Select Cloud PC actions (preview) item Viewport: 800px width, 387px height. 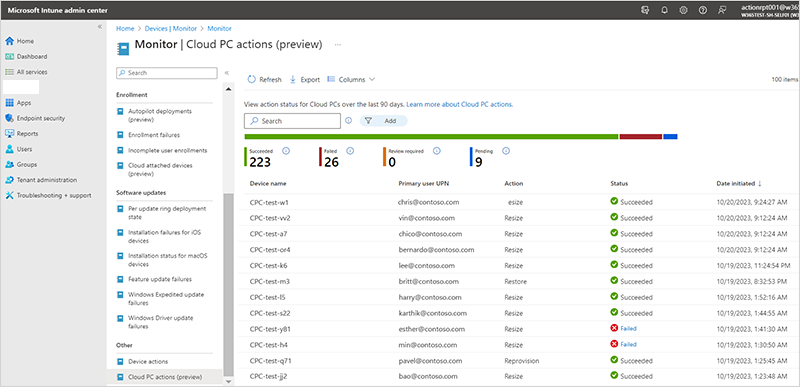tap(164, 377)
